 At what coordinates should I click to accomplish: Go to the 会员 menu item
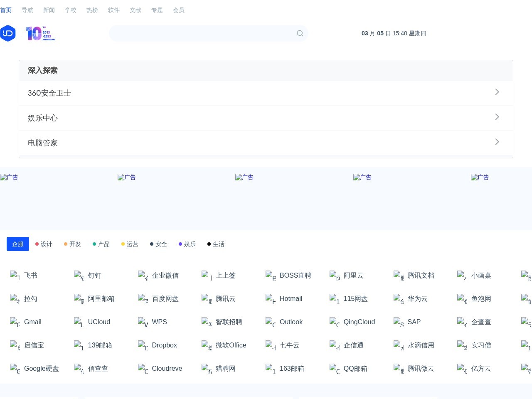click(179, 10)
